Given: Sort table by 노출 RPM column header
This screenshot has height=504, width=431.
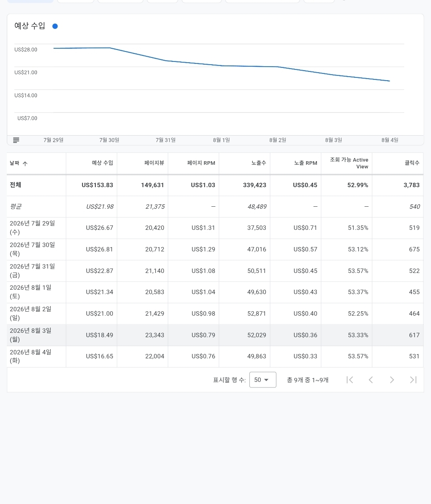Looking at the screenshot, I should (306, 163).
